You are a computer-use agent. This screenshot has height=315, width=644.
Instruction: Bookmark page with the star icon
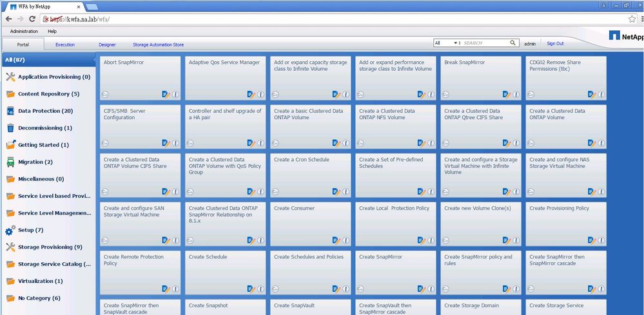tap(632, 19)
